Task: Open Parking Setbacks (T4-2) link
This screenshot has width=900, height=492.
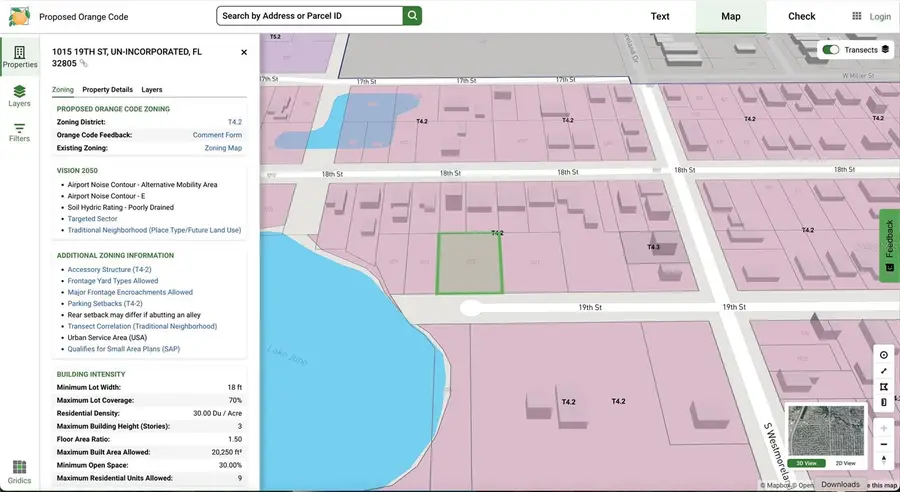Action: [105, 304]
